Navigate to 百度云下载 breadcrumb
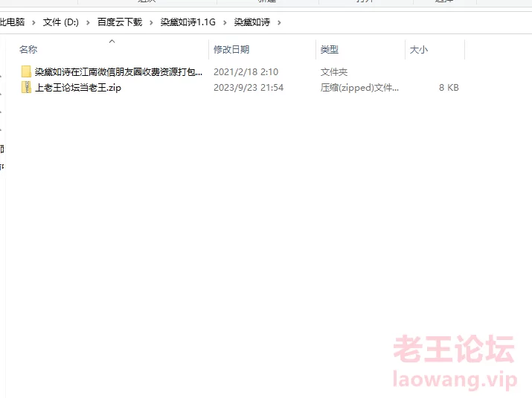The height and width of the screenshot is (398, 532). 120,22
